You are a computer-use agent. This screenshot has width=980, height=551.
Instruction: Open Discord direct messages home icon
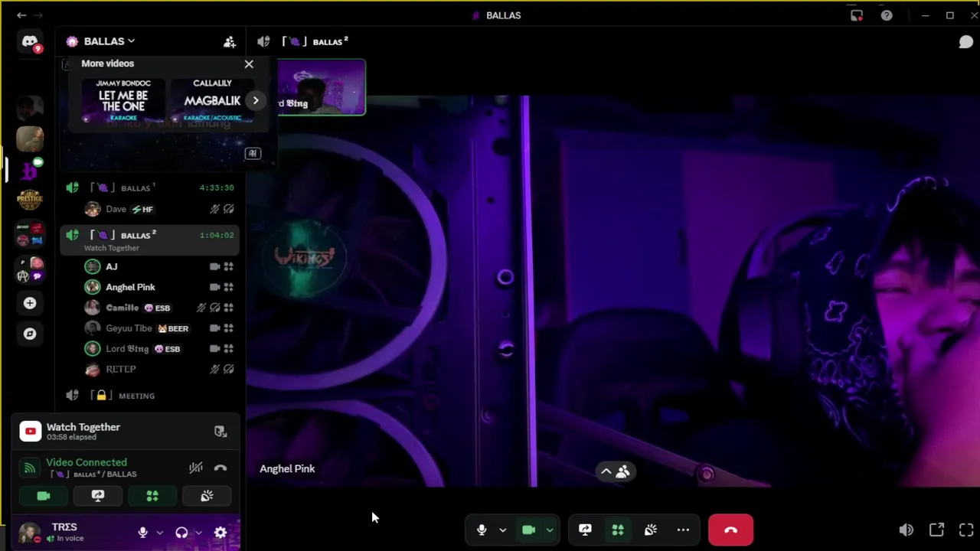30,42
